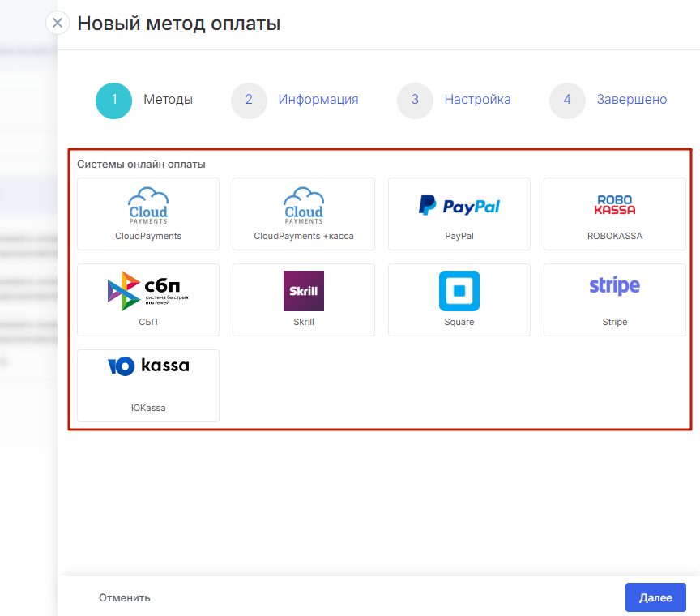700x616 pixels.
Task: Open step 4 Завершено
Action: click(x=608, y=100)
